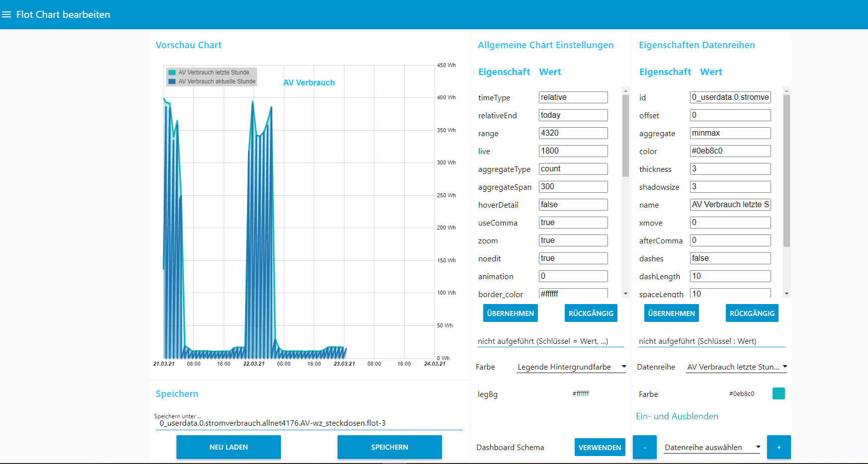Click chart settings 'nicht aufgeführt' input field
The image size is (868, 464).
(x=550, y=341)
